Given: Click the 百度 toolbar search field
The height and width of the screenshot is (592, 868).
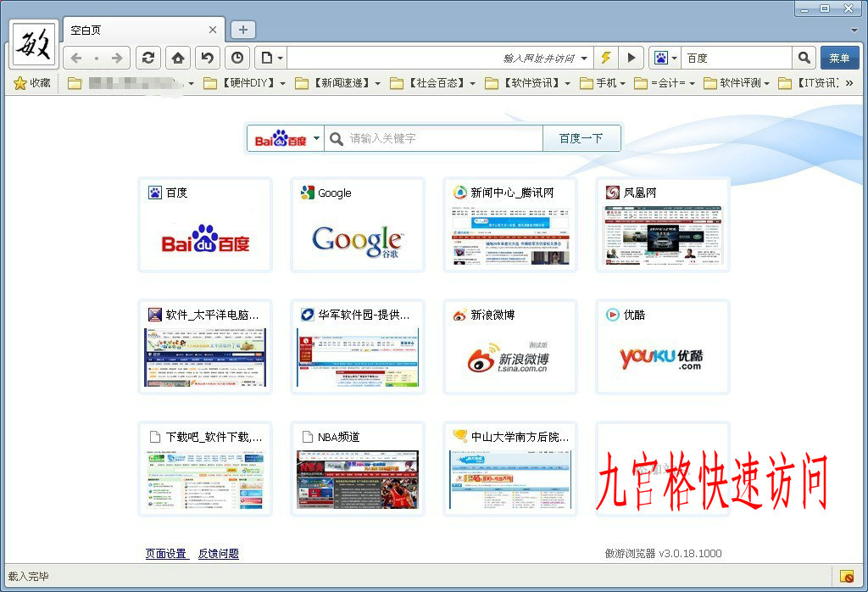Looking at the screenshot, I should pyautogui.click(x=737, y=58).
